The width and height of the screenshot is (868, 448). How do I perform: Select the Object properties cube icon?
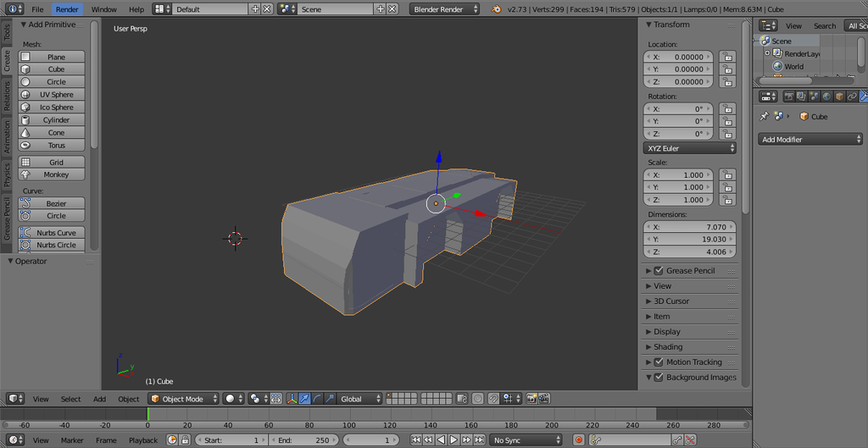tap(840, 97)
